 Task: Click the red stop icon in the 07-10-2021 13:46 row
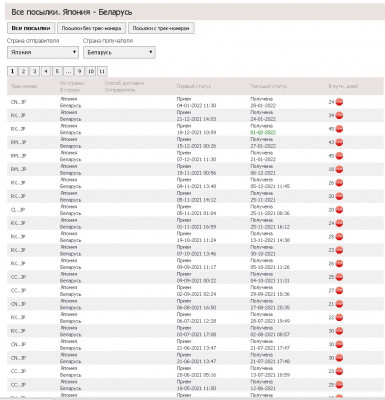click(339, 250)
